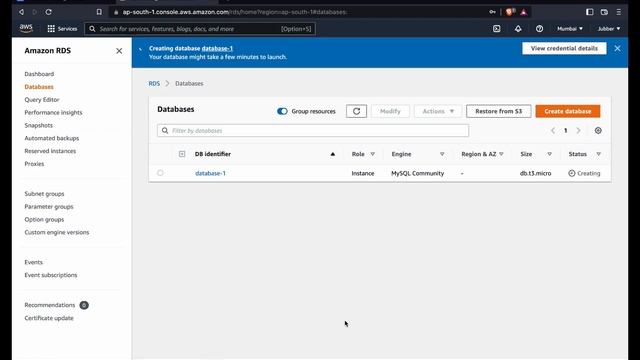Open Automated backups in sidebar

pyautogui.click(x=51, y=138)
